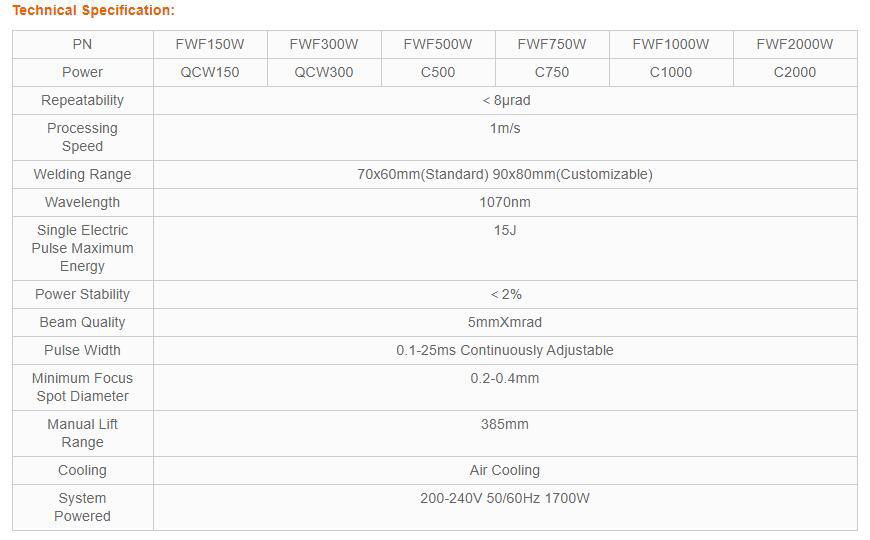The image size is (870, 540).
Task: Select the Air Cooling value cell
Action: pyautogui.click(x=505, y=470)
